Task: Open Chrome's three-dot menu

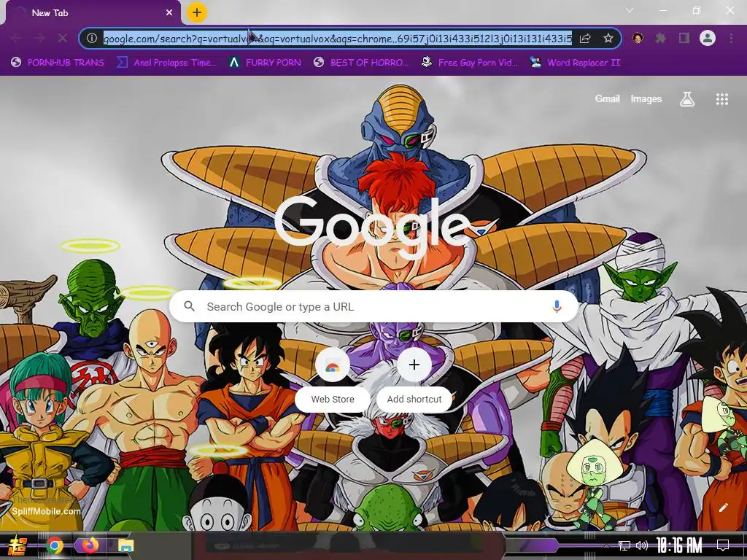Action: (731, 38)
